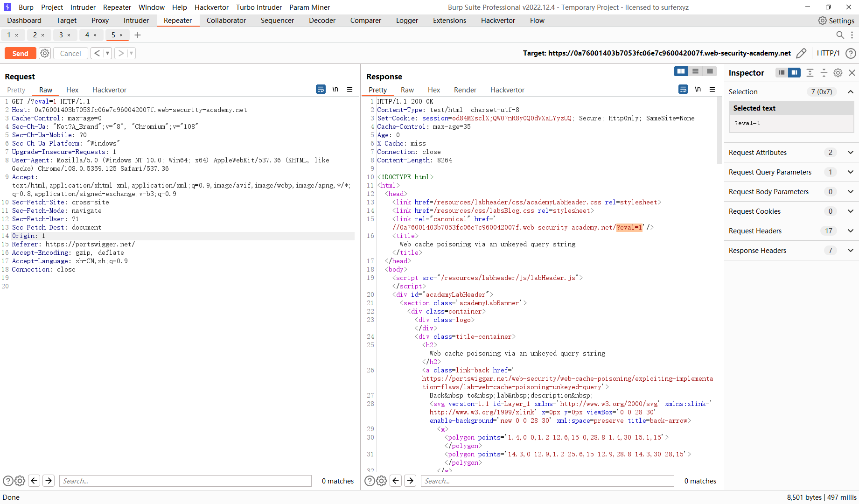
Task: Focus the response search field
Action: pos(547,481)
